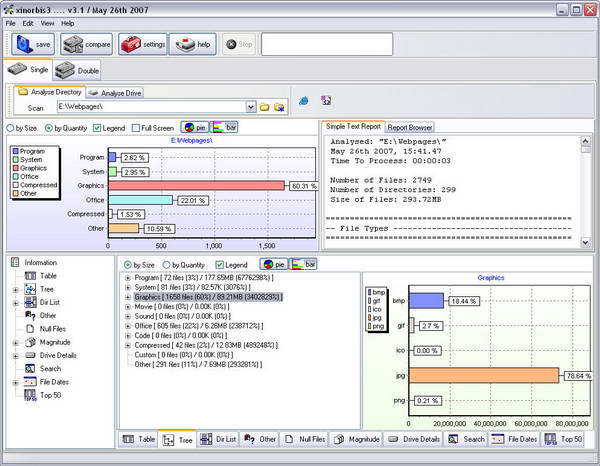Viewport: 600px width, 466px height.
Task: Open the scan path dropdown
Action: click(251, 107)
